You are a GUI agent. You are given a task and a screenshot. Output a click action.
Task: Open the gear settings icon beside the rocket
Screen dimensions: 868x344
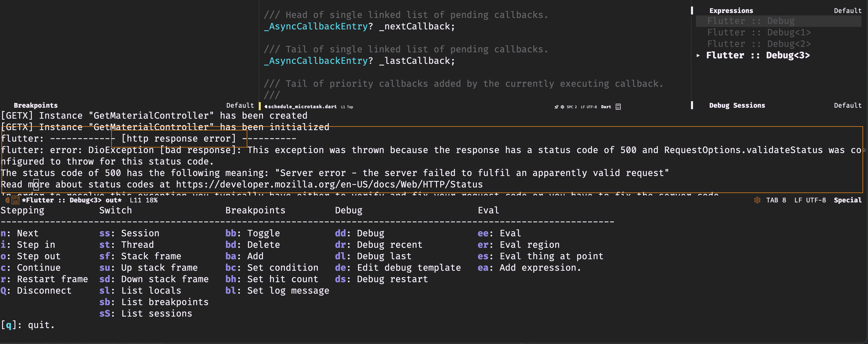(562, 107)
